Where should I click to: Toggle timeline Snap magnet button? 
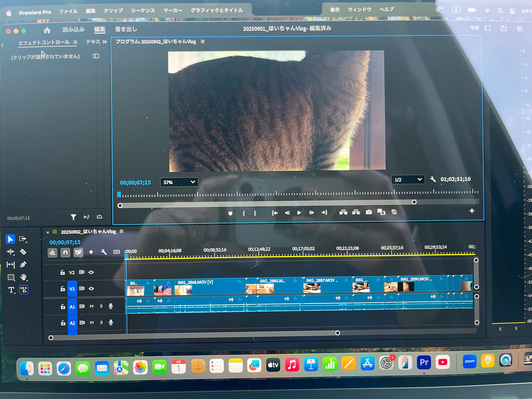coord(65,253)
